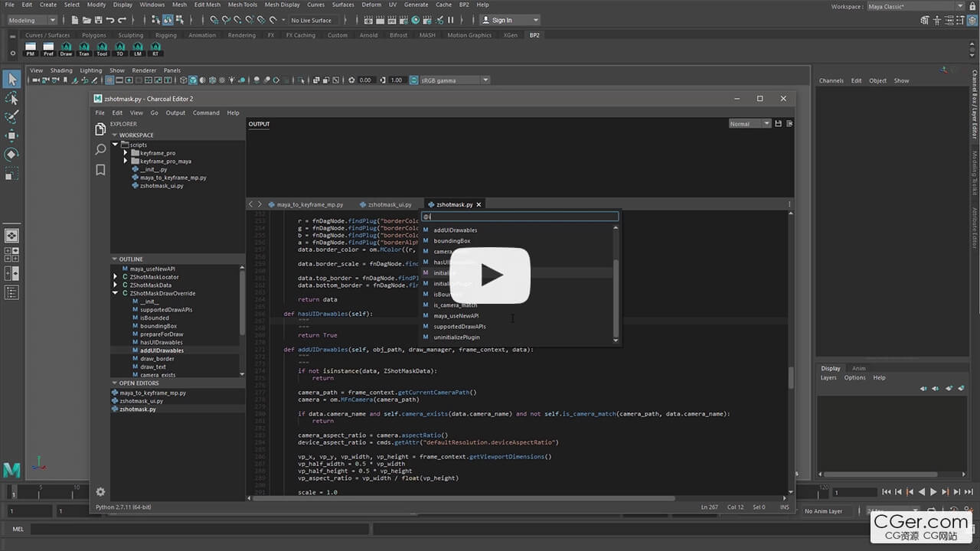Activate the Select tool in Maya toolbox
Viewport: 980px width, 551px height.
pyautogui.click(x=11, y=80)
